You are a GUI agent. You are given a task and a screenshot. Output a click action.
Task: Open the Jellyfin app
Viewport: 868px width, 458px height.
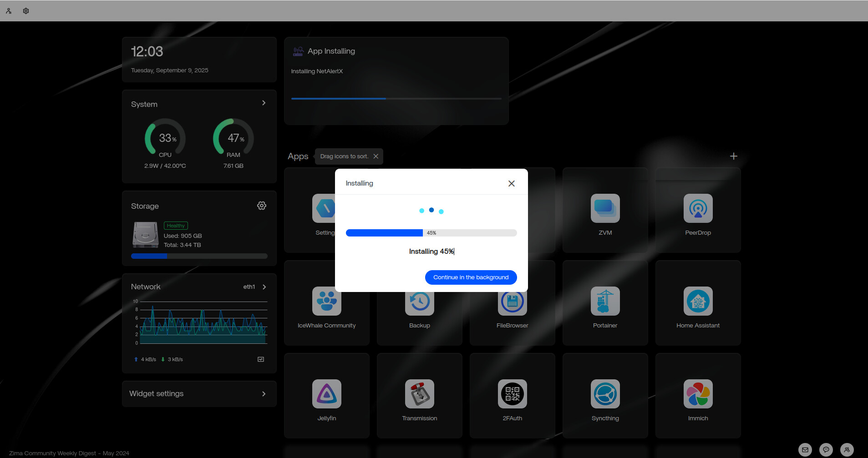tap(326, 394)
